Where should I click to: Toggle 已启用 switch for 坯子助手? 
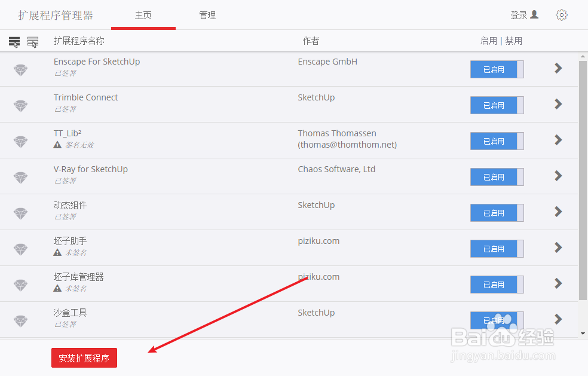[x=497, y=249]
